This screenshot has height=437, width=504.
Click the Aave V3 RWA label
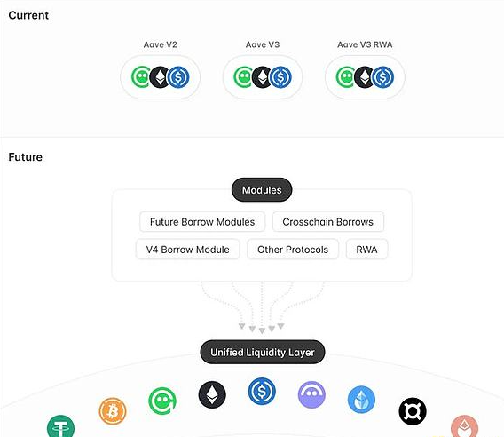click(365, 44)
